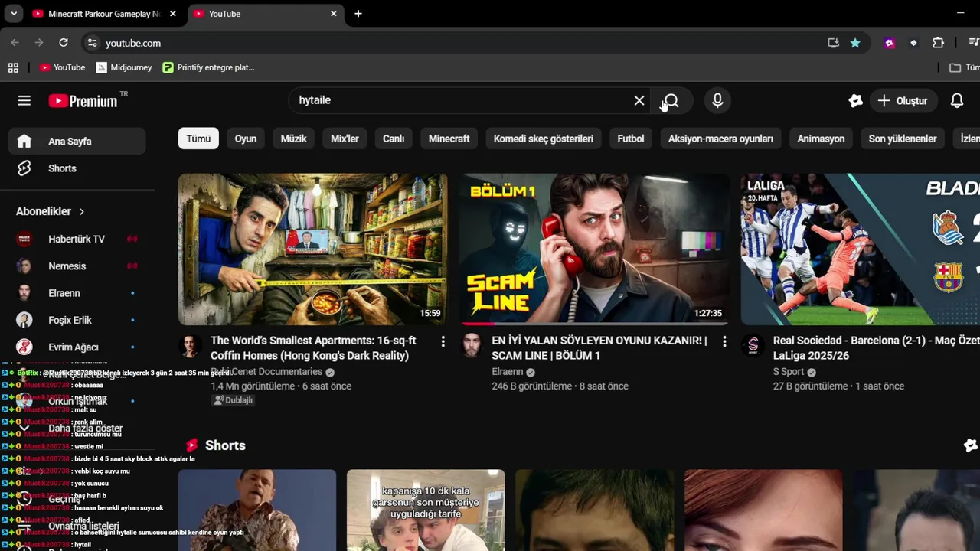Viewport: 980px width, 551px height.
Task: Click the youtube.com address bar
Action: (459, 43)
